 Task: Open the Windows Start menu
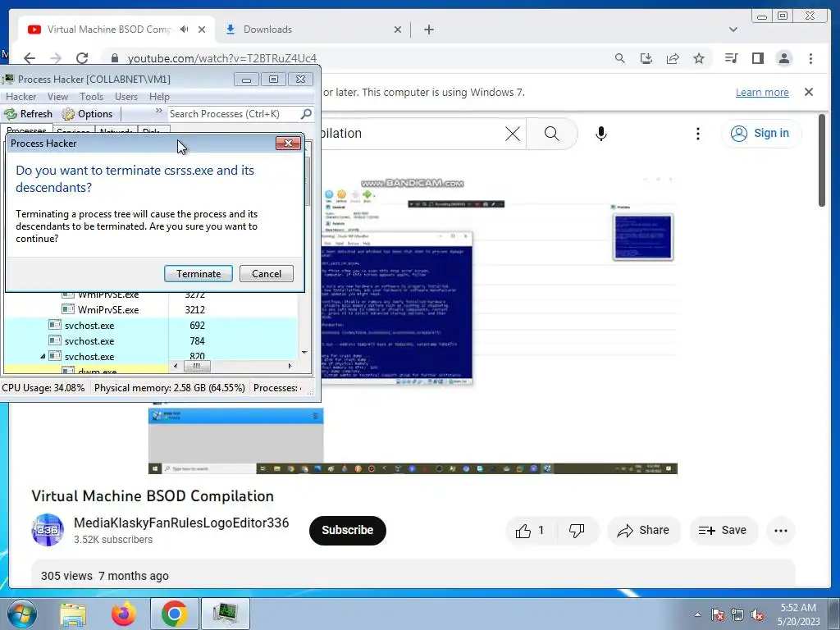(21, 614)
